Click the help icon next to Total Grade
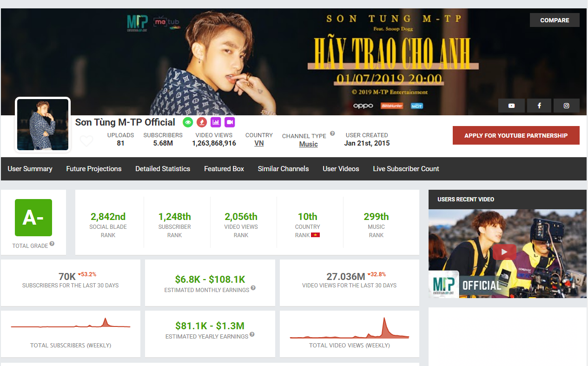This screenshot has height=366, width=588. click(x=52, y=244)
